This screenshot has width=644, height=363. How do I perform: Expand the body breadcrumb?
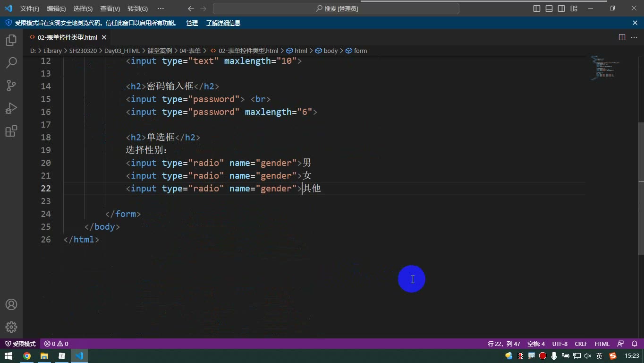tap(326, 51)
